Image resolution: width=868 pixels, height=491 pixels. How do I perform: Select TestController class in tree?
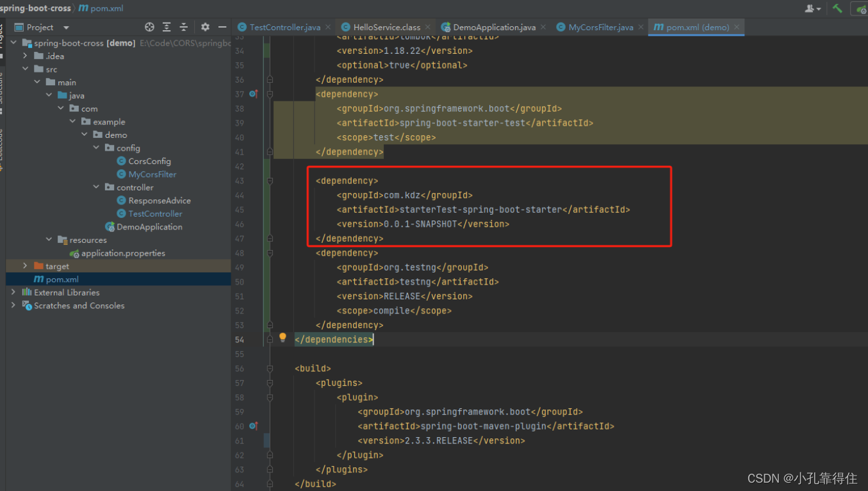coord(155,213)
